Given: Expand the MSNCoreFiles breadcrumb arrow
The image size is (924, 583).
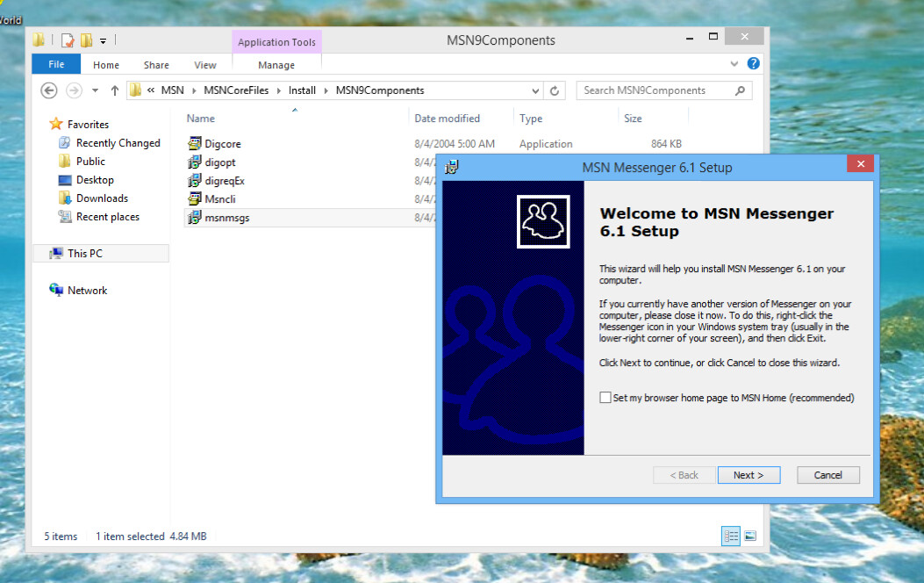Looking at the screenshot, I should [x=279, y=90].
